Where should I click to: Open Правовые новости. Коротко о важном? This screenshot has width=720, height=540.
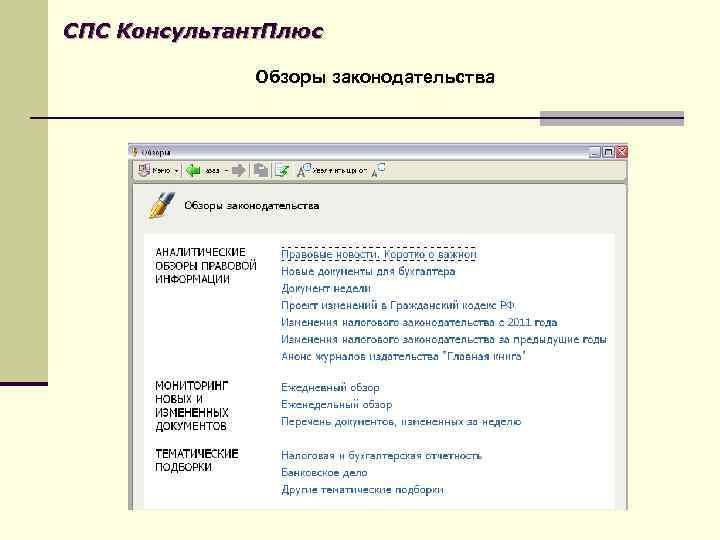(379, 254)
